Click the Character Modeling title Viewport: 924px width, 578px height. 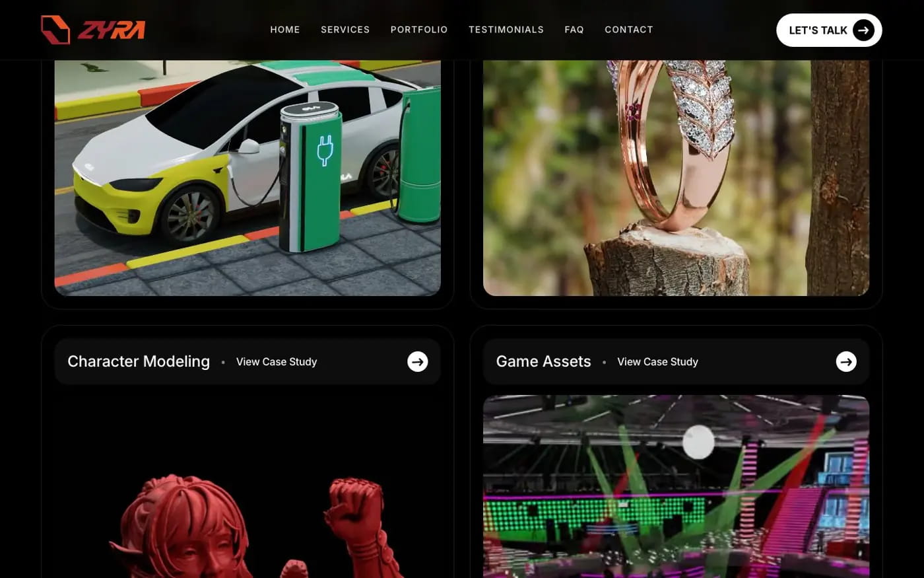139,361
